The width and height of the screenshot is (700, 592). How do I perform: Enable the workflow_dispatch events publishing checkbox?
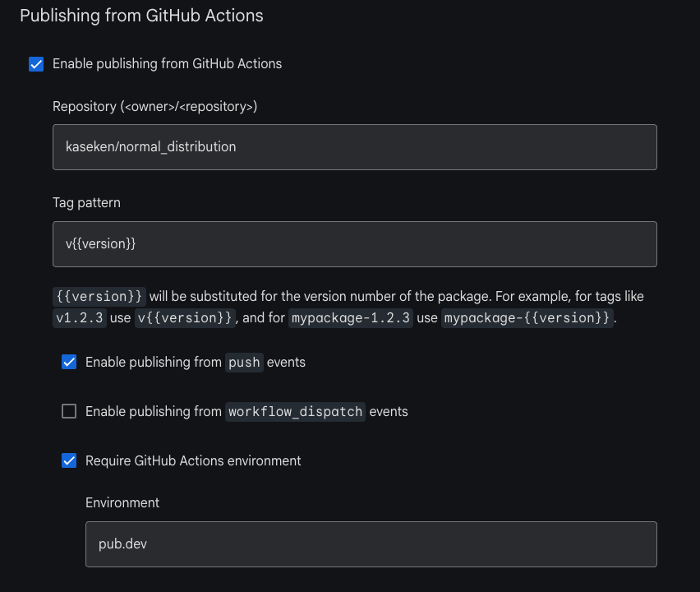(69, 411)
